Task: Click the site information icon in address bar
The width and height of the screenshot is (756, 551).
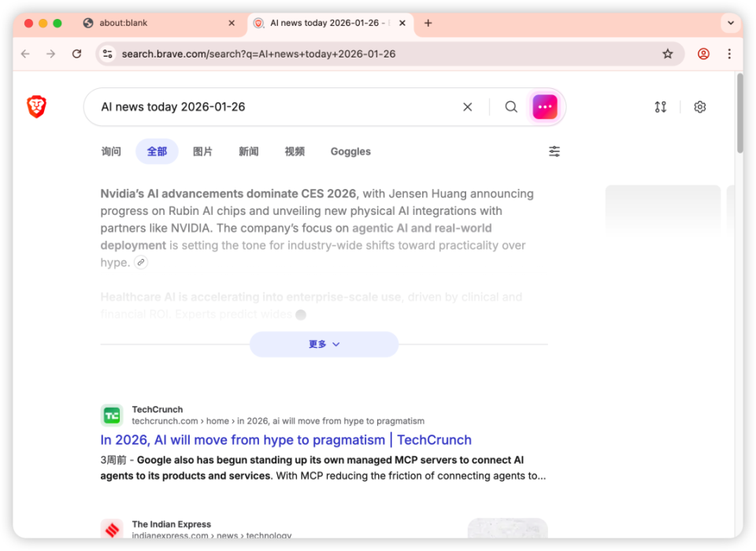Action: pyautogui.click(x=108, y=54)
